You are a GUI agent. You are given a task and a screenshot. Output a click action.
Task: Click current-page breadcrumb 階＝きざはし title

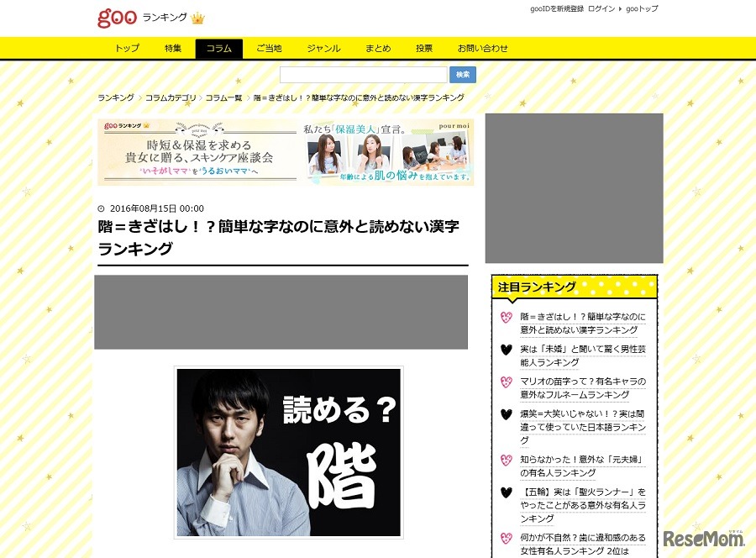click(358, 97)
